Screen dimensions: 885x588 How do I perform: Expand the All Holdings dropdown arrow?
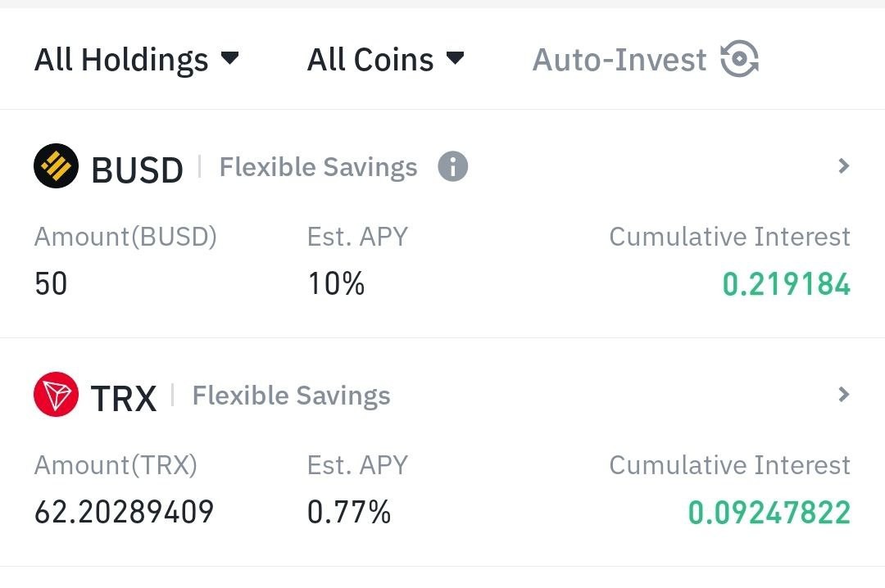pos(229,57)
